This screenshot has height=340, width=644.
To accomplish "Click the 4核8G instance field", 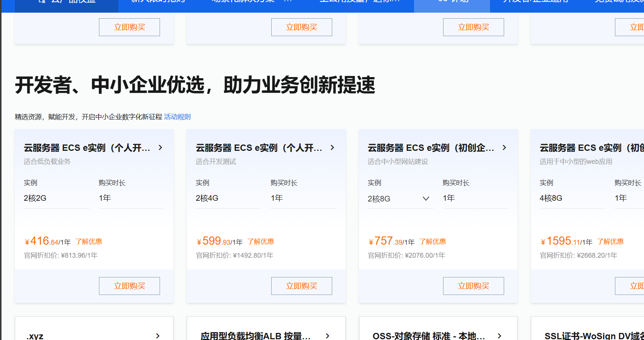I will click(x=572, y=198).
